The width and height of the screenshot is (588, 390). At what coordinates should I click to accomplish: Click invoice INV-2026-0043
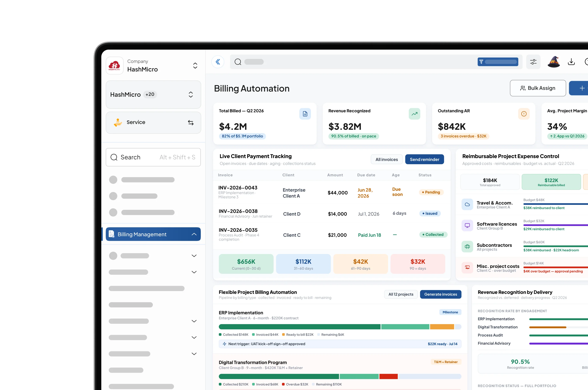(x=238, y=188)
